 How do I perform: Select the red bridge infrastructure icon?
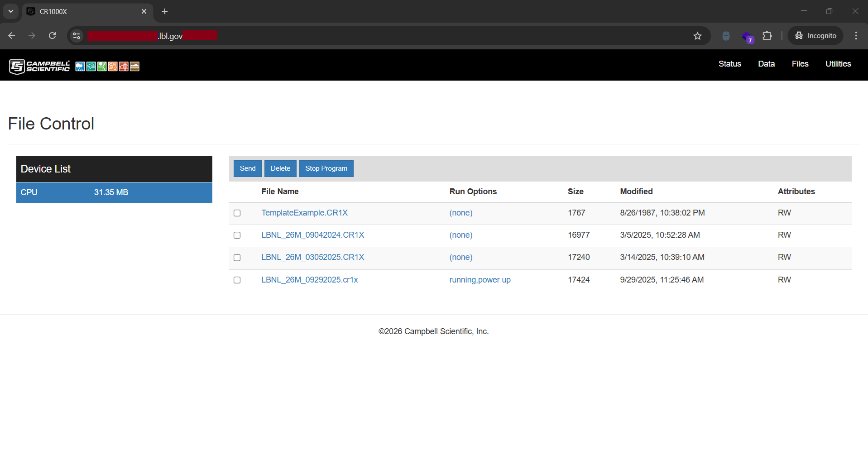(124, 66)
